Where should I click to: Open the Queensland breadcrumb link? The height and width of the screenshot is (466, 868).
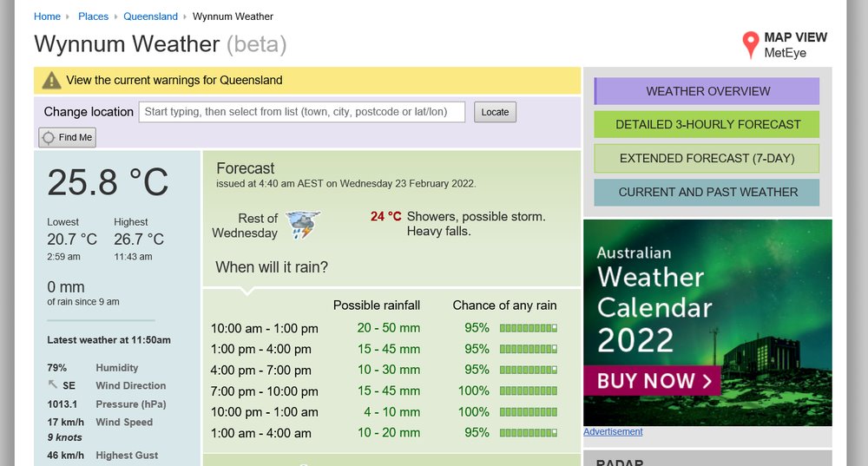pos(150,16)
